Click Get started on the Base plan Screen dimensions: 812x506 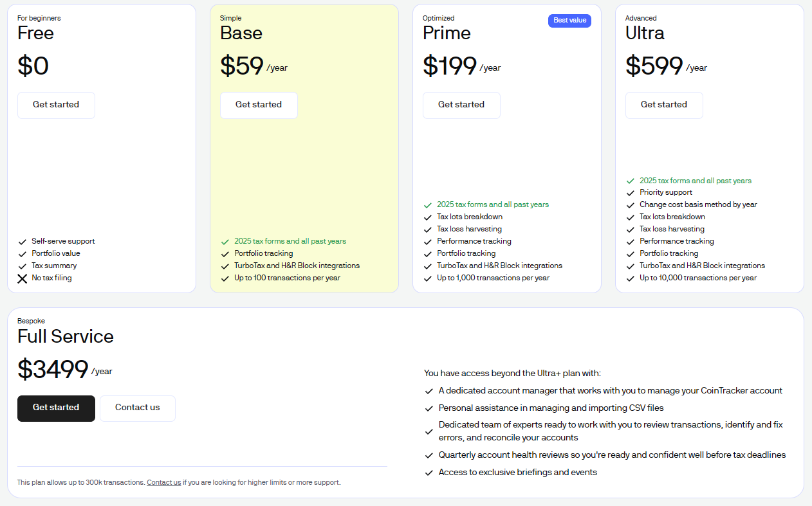(259, 105)
